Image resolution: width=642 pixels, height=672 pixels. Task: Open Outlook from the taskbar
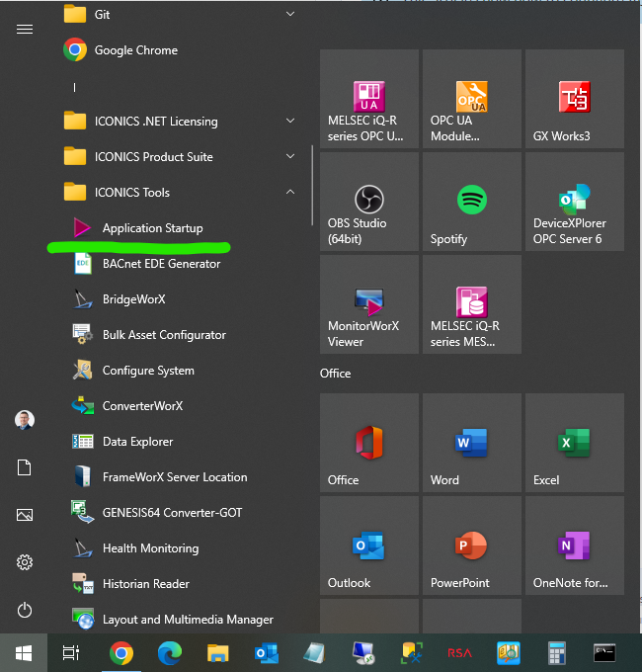pos(267,653)
